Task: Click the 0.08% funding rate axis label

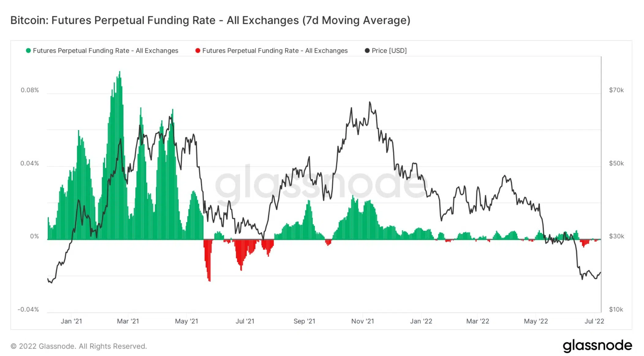Action: coord(30,90)
